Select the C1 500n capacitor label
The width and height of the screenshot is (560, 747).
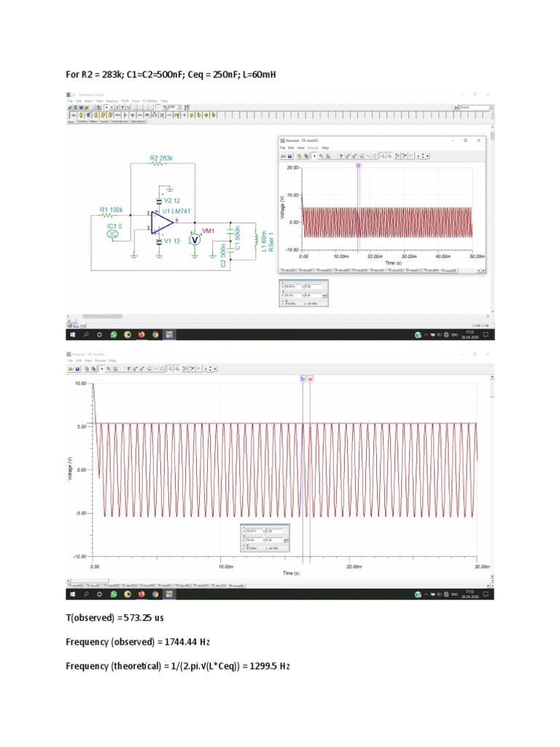point(238,239)
